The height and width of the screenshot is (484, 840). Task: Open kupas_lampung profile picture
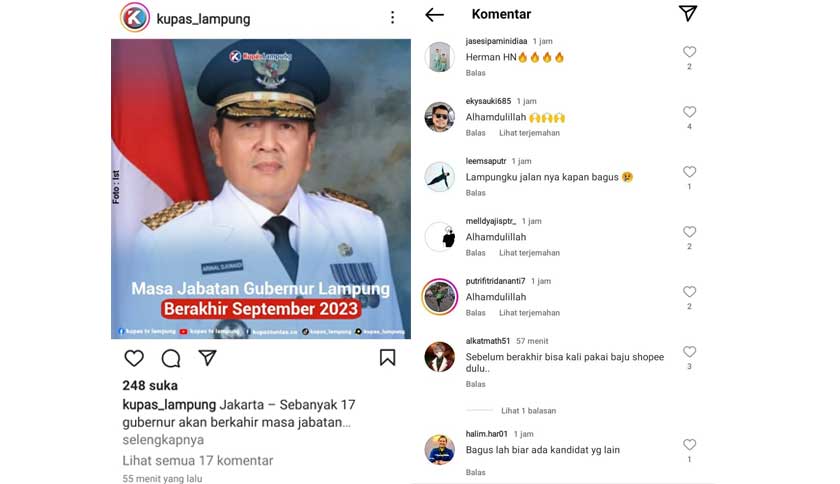[135, 18]
